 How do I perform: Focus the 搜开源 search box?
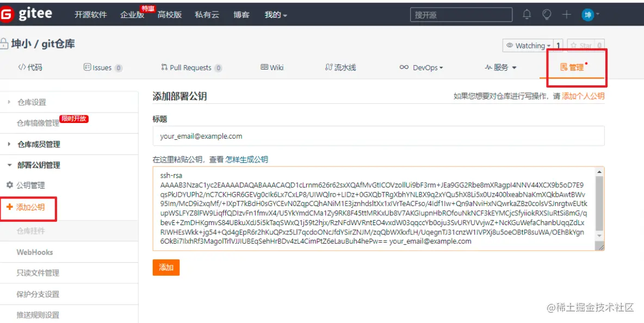(461, 15)
